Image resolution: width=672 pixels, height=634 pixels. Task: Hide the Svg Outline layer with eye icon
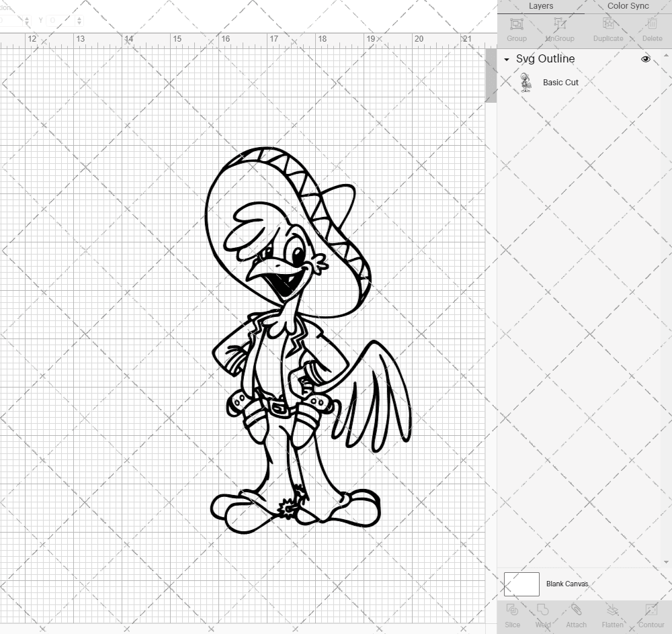(x=646, y=59)
